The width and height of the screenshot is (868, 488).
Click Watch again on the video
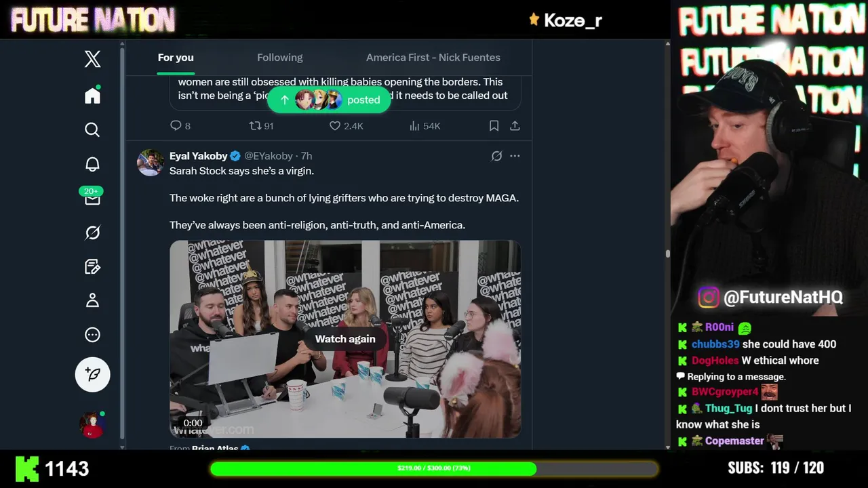click(x=345, y=339)
